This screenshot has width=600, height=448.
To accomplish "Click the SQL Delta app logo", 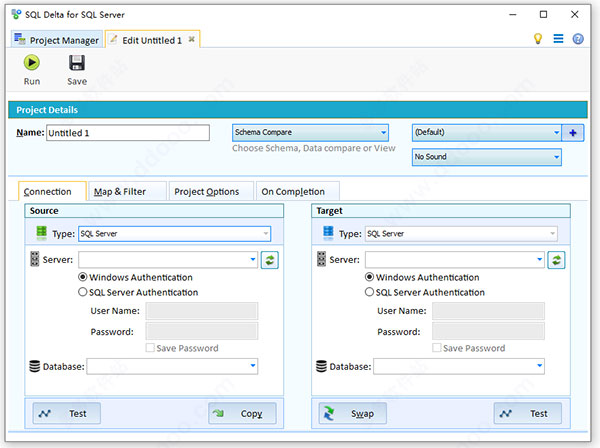I will pyautogui.click(x=16, y=15).
